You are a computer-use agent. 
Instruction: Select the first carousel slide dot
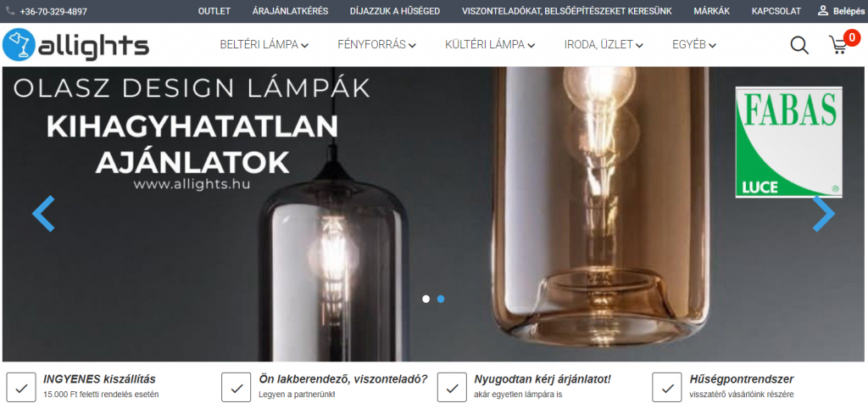(x=426, y=299)
